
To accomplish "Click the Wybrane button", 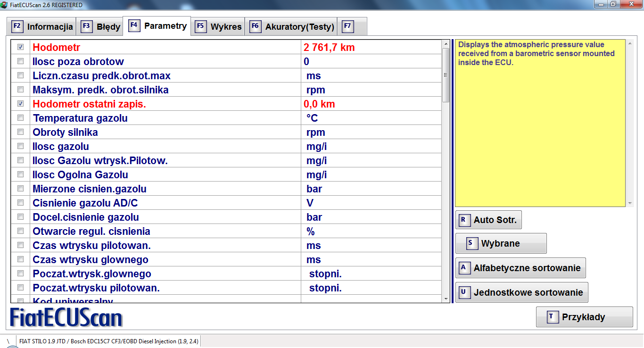I will (501, 243).
